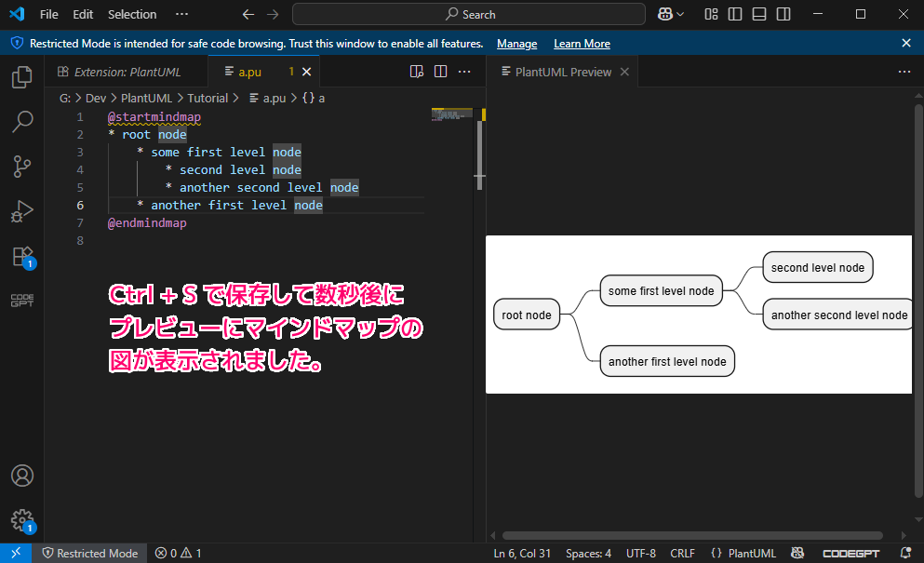Image resolution: width=924 pixels, height=563 pixels.
Task: Click the Learn More link in banner
Action: click(x=582, y=44)
